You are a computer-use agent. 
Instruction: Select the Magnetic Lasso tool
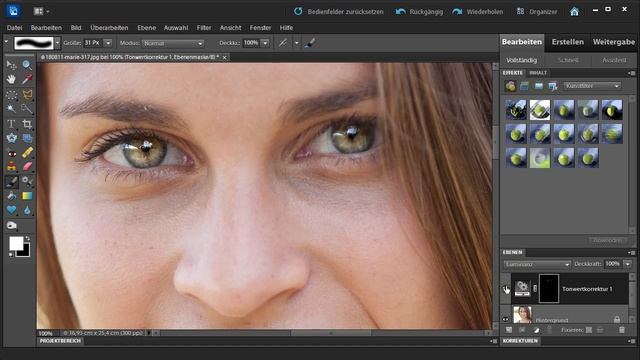click(27, 94)
